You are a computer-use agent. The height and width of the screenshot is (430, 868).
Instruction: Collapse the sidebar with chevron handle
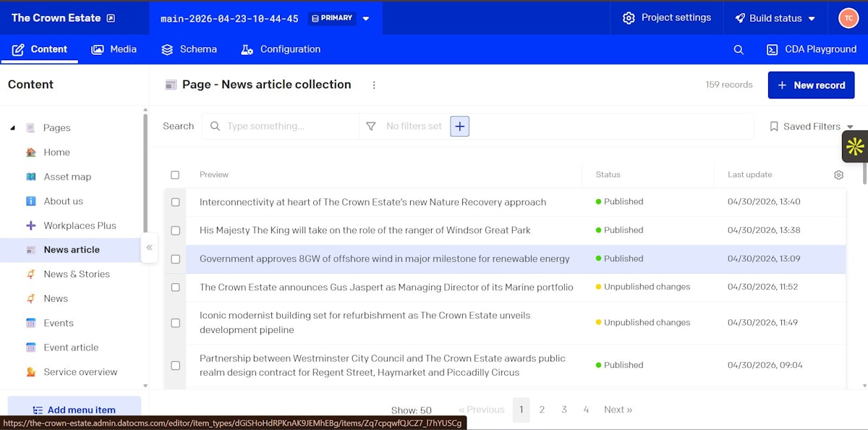(x=149, y=248)
